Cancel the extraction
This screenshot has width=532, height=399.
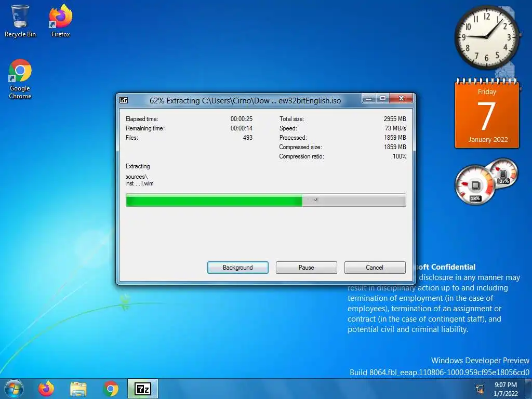click(x=375, y=268)
